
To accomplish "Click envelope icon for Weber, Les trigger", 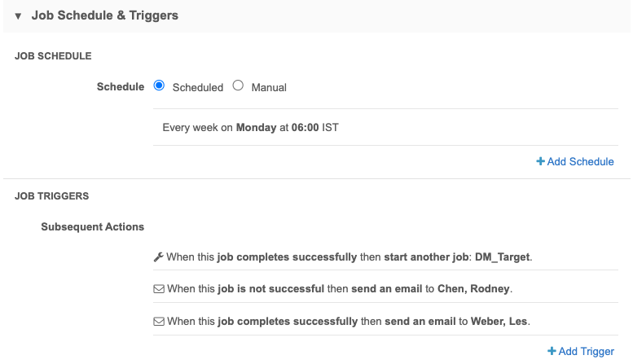I will pyautogui.click(x=159, y=321).
